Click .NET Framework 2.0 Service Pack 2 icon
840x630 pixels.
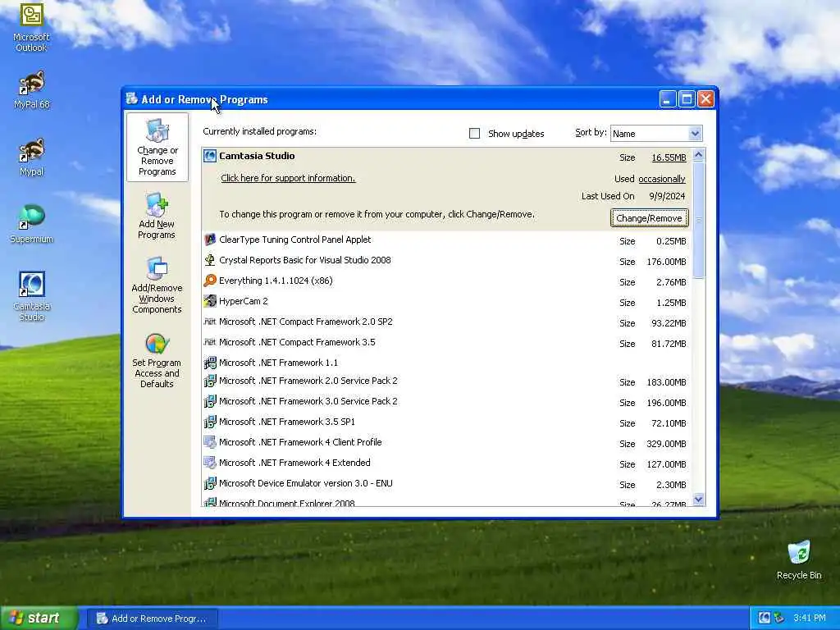[210, 381]
